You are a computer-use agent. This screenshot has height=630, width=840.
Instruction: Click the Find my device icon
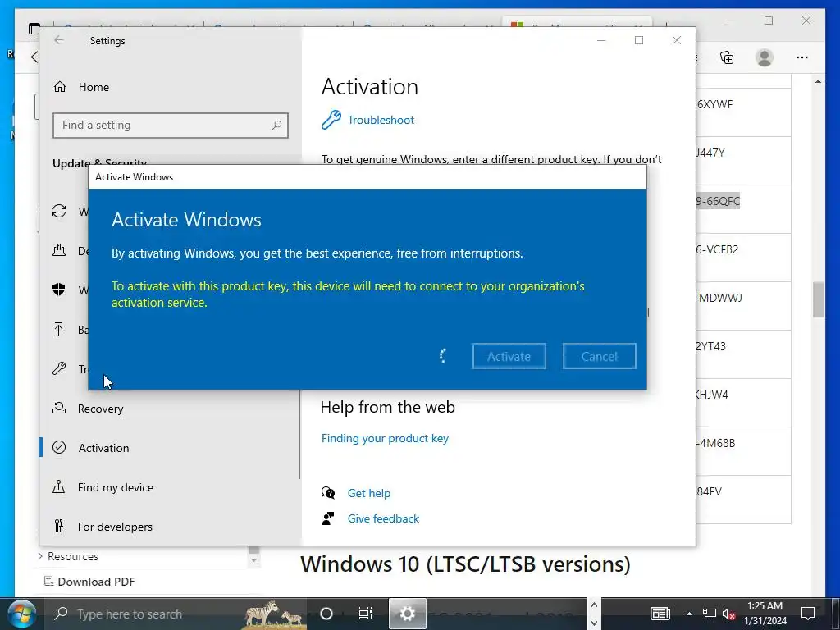[59, 486]
